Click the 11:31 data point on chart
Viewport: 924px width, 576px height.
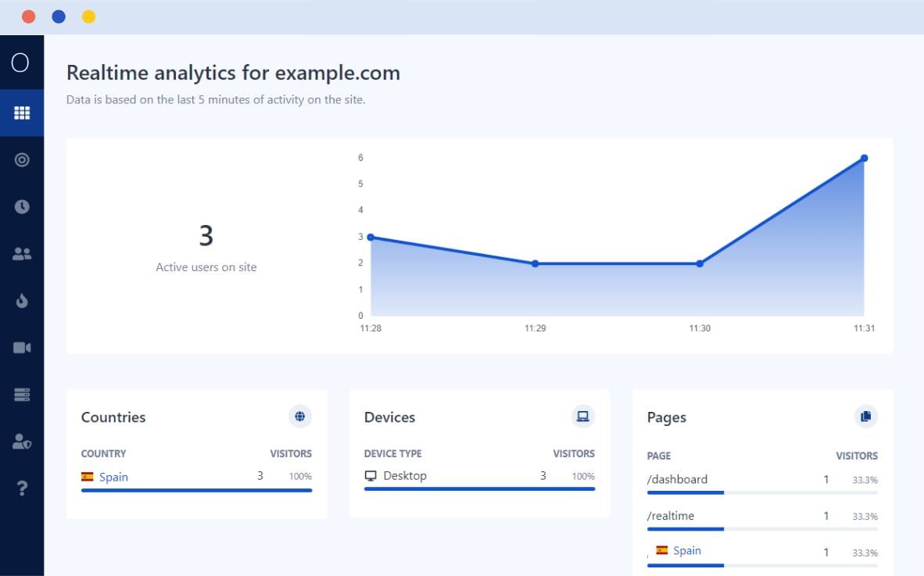[x=864, y=158]
